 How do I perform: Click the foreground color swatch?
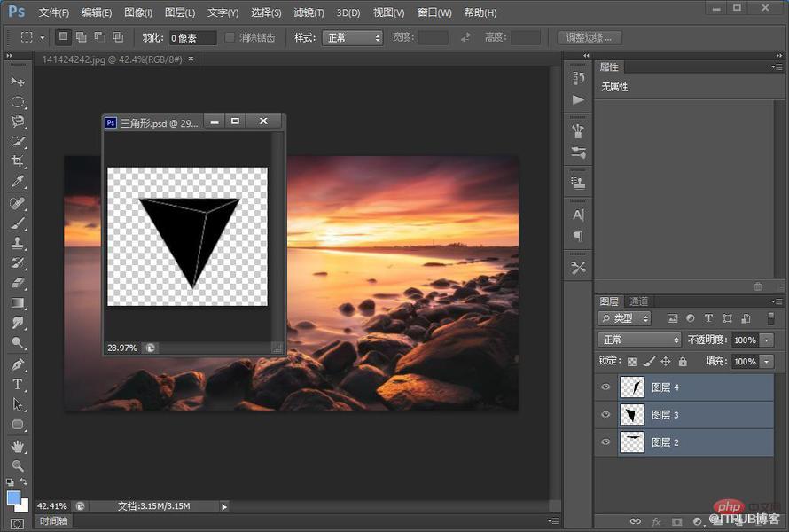click(x=13, y=497)
